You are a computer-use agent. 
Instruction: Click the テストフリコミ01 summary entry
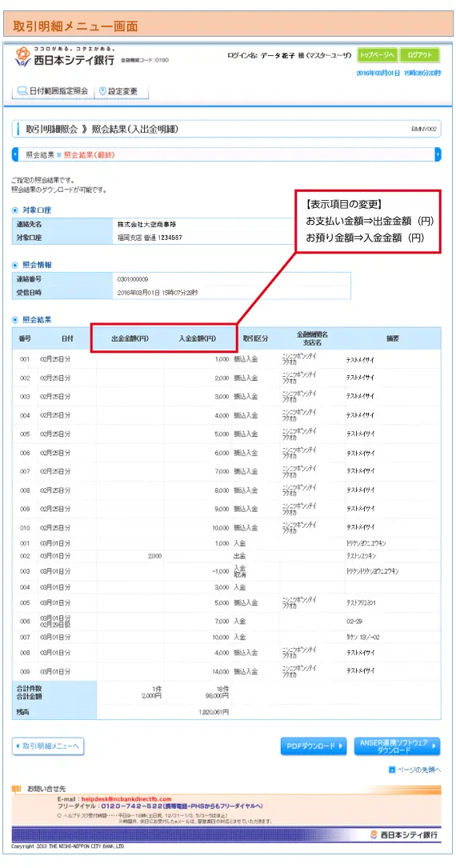[363, 602]
